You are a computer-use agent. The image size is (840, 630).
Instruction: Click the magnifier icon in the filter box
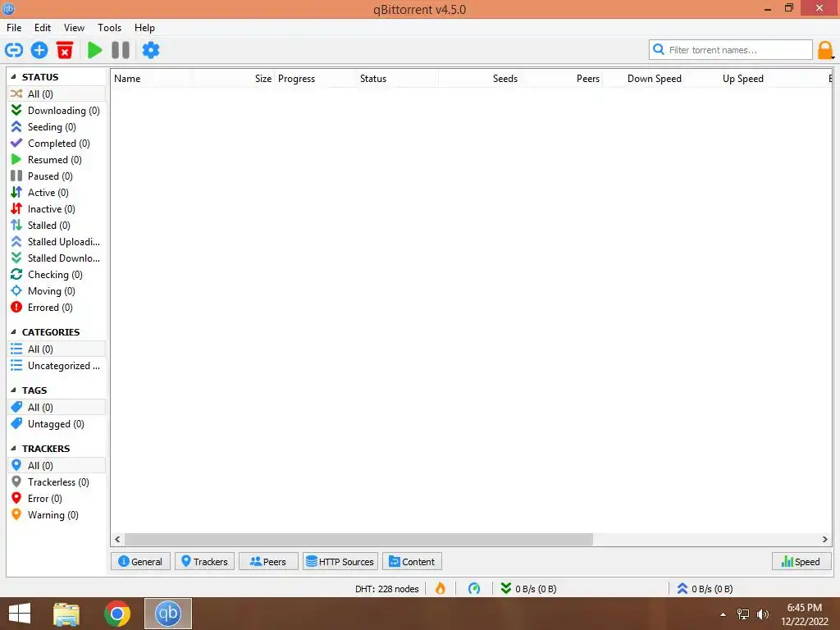point(659,49)
